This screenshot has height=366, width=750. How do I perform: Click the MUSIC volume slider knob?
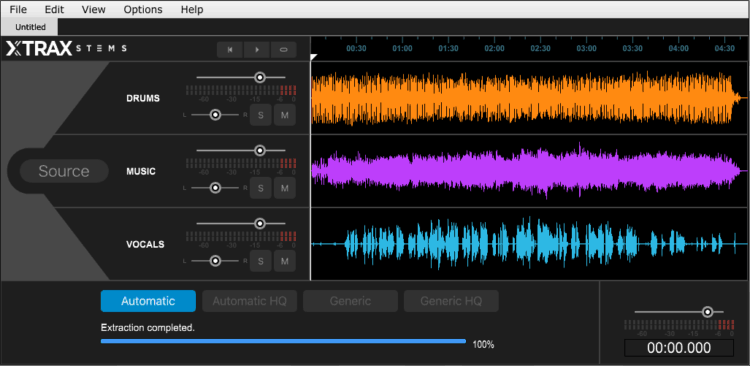[x=260, y=151]
